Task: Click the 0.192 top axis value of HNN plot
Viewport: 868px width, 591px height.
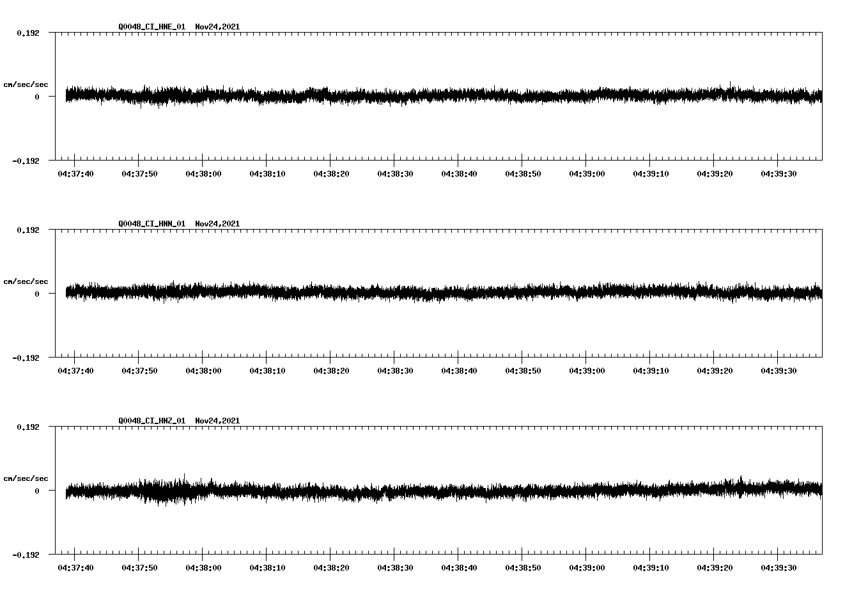Action: (27, 230)
